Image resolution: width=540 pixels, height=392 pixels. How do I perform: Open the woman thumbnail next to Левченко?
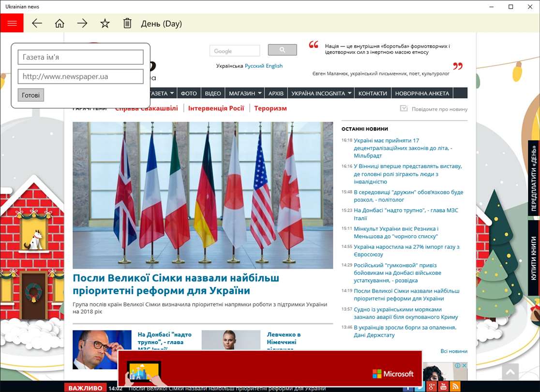click(231, 340)
